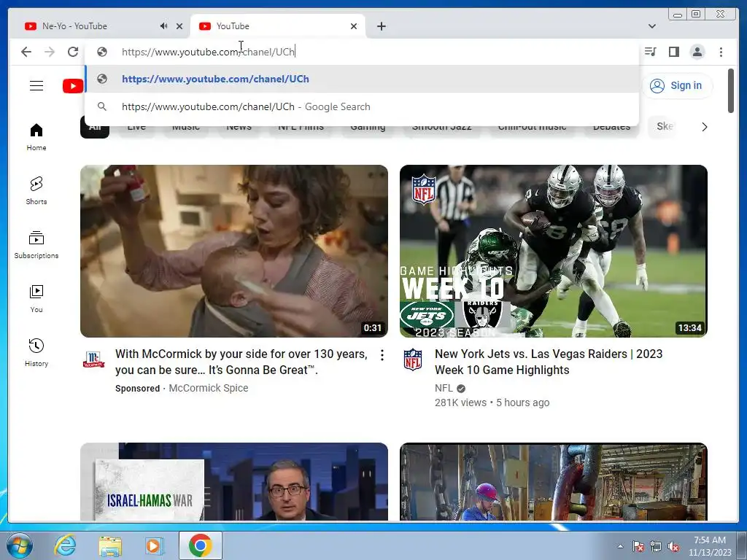Open a new browser tab

[x=381, y=26]
